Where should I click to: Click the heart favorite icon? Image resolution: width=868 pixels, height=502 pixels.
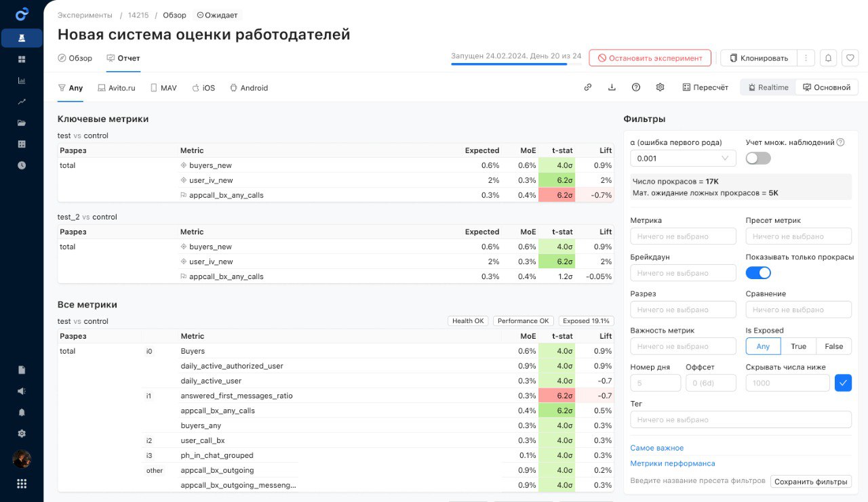click(850, 58)
